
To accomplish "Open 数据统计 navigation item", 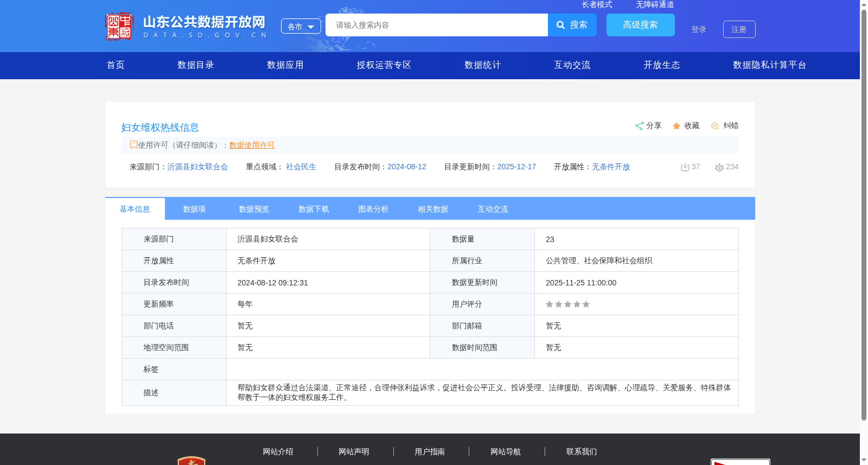I will (482, 65).
